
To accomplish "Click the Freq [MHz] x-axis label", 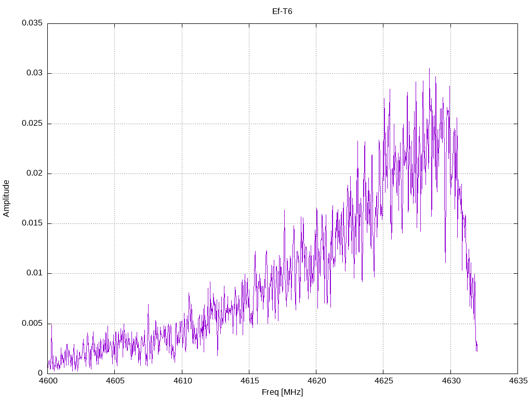I will 282,392.
